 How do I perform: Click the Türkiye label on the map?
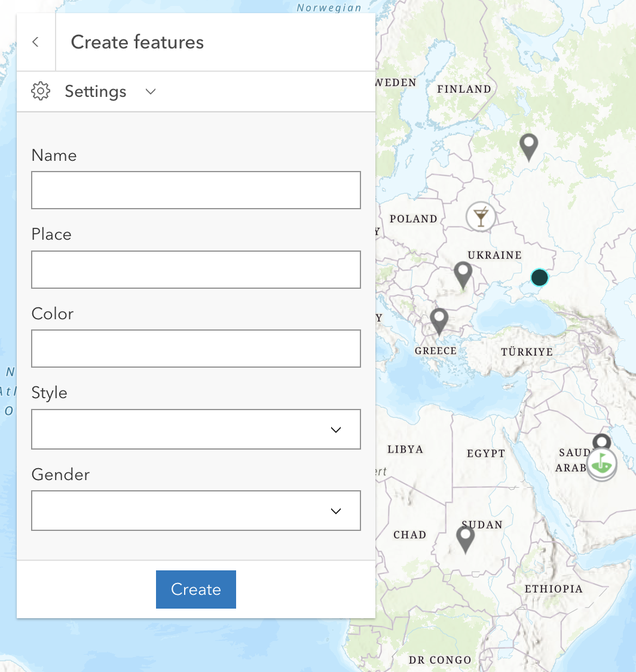click(527, 352)
